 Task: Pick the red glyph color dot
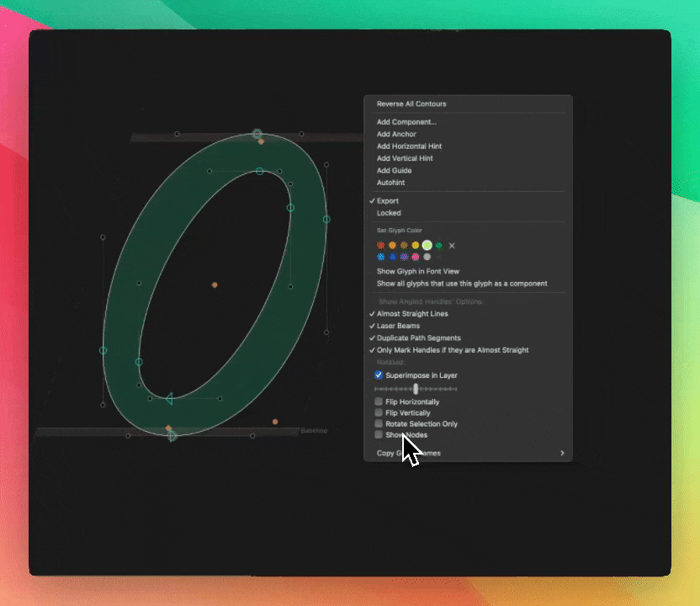click(381, 246)
